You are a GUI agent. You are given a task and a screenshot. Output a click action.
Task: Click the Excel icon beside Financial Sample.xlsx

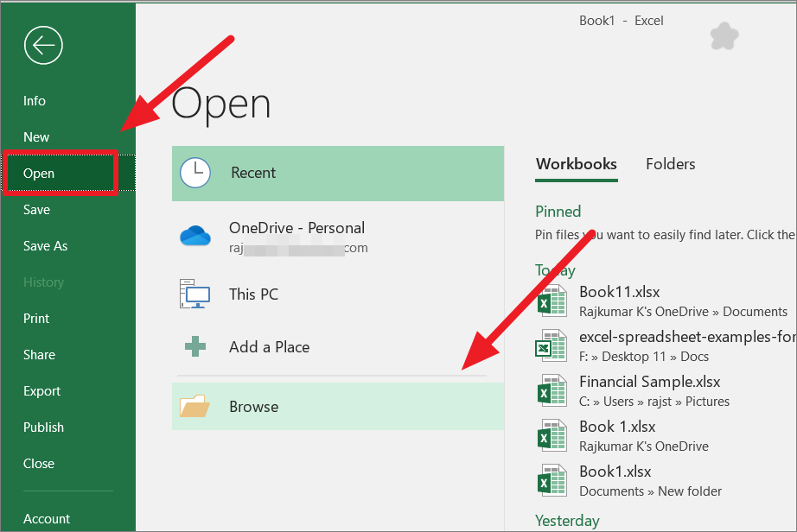[x=552, y=390]
